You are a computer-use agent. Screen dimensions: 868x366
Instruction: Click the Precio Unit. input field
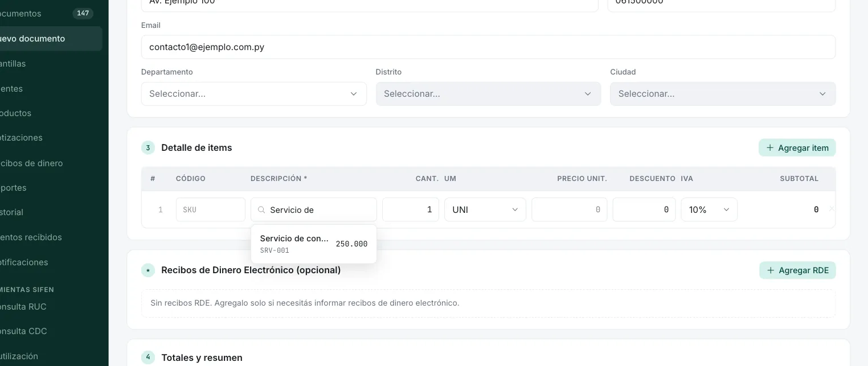coord(569,209)
